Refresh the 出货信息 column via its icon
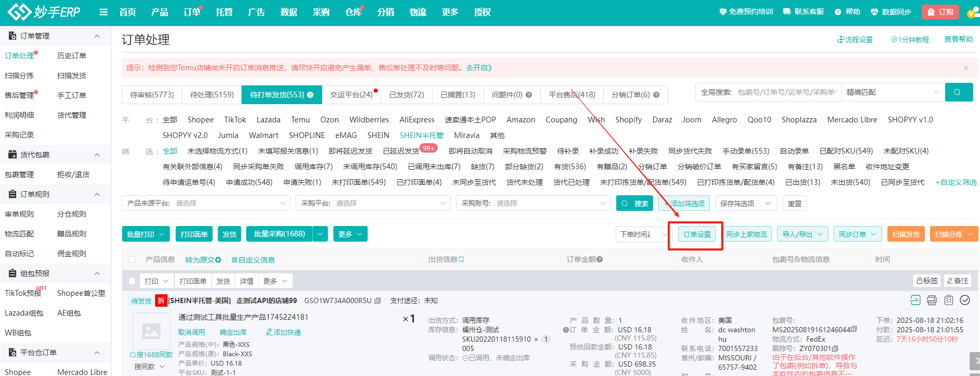The image size is (980, 376). 461,259
